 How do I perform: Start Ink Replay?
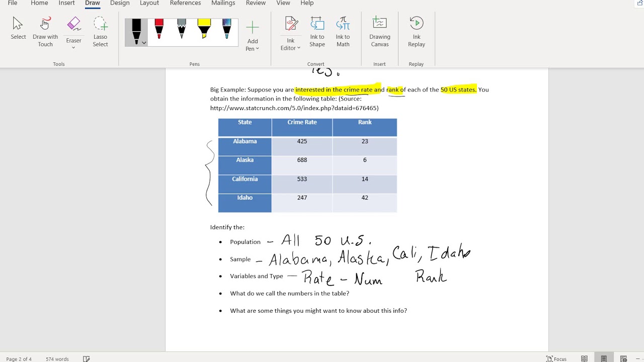coord(417,32)
